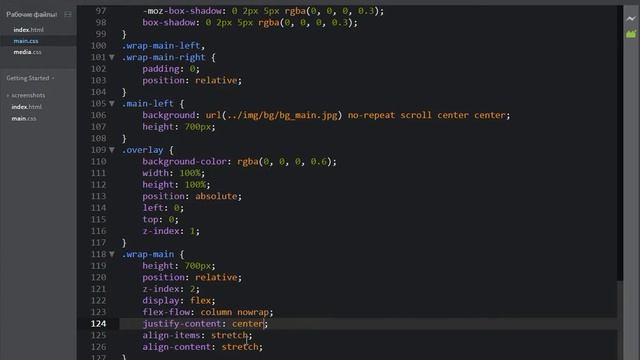
Task: Click the url(../img/bg/bg_main.jpg) value
Action: (x=274, y=116)
